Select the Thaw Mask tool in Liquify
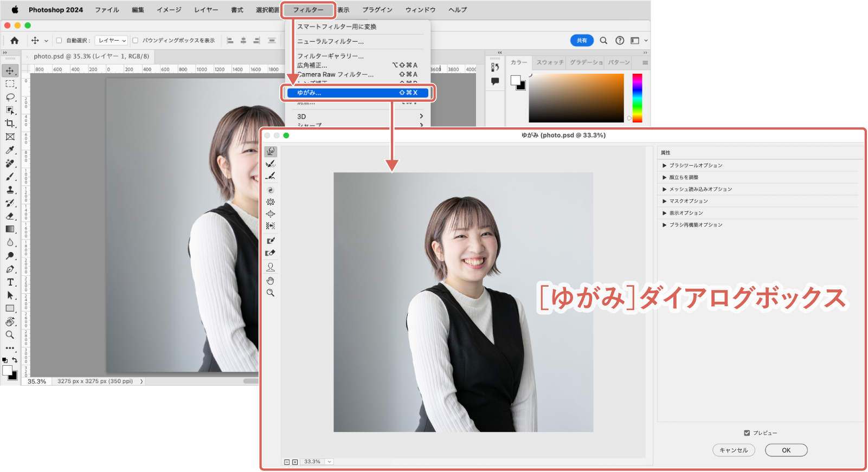 tap(271, 253)
